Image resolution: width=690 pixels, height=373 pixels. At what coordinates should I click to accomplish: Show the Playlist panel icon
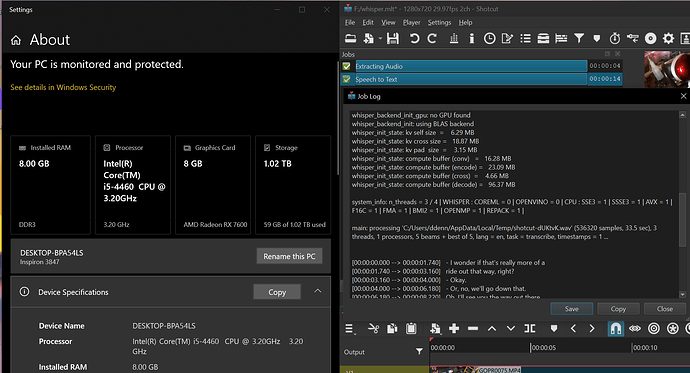point(525,39)
